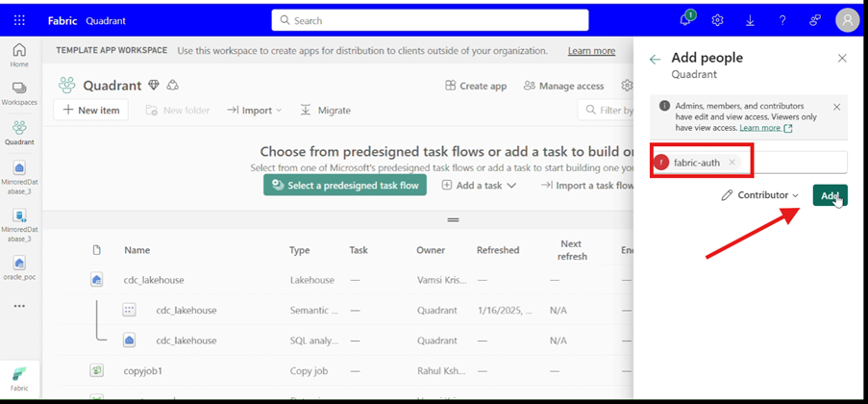This screenshot has width=868, height=404.
Task: Click Create app
Action: click(476, 86)
